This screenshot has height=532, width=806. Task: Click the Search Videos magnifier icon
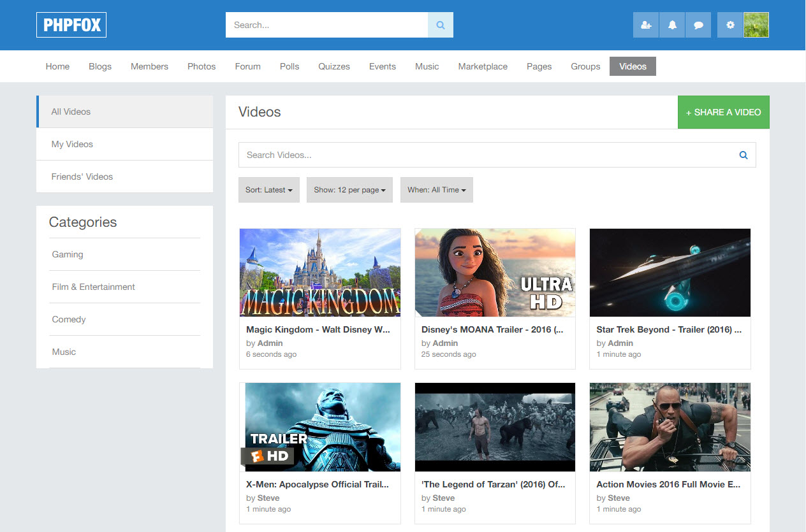click(743, 155)
